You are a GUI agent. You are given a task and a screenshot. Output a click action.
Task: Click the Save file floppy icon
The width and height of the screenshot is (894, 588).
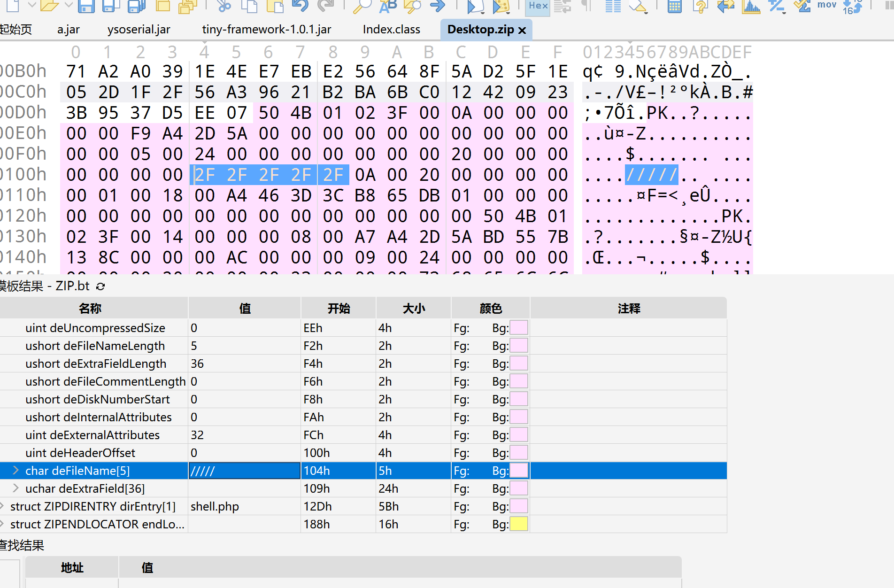[x=86, y=6]
